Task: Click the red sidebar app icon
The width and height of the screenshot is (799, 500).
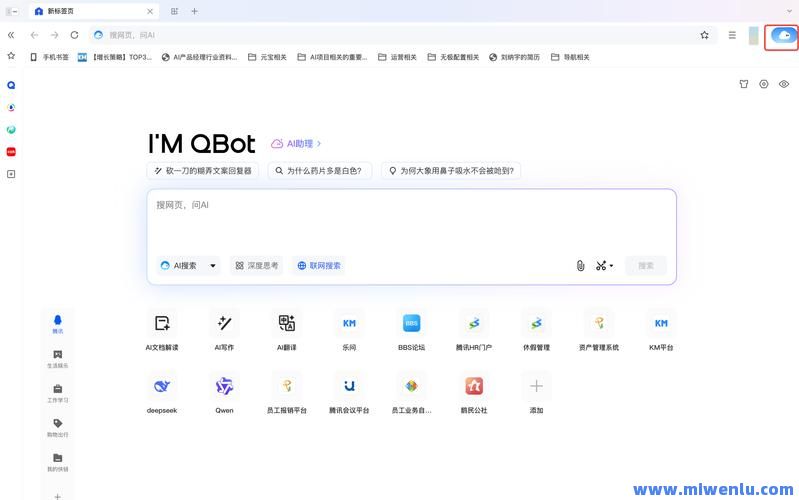Action: (x=11, y=152)
